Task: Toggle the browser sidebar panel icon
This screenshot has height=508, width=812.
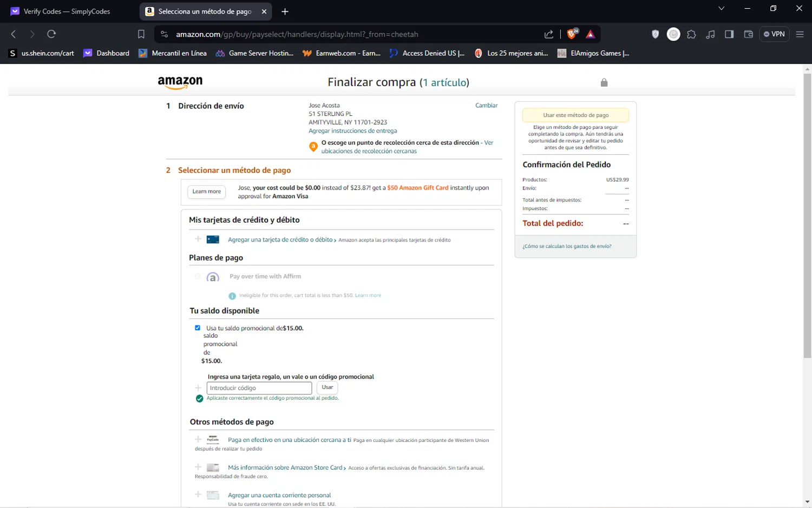Action: tap(729, 34)
